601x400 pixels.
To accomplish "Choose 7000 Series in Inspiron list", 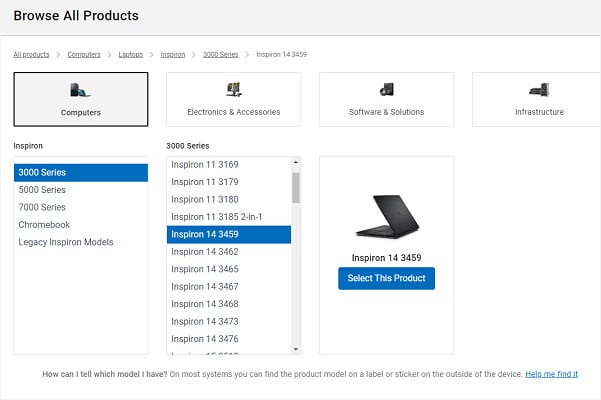I will pyautogui.click(x=81, y=207).
